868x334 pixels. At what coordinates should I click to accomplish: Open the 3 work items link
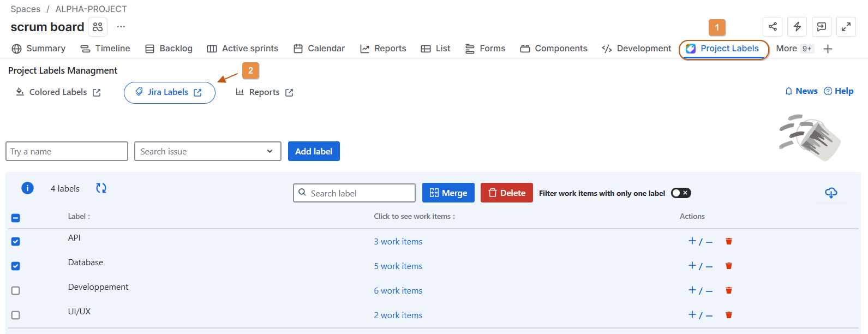[x=398, y=241]
